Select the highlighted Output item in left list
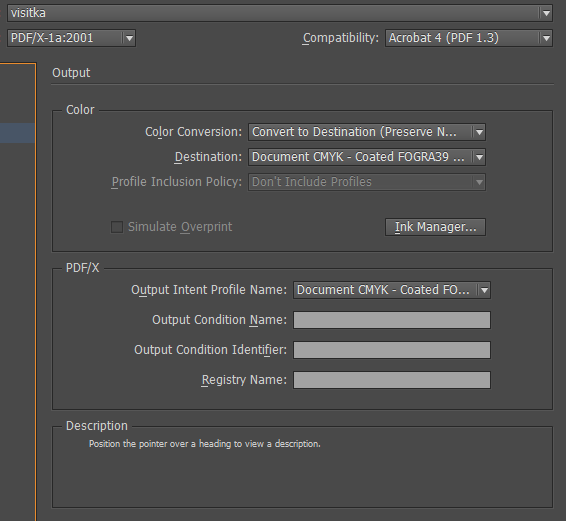This screenshot has width=566, height=521. coord(17,133)
